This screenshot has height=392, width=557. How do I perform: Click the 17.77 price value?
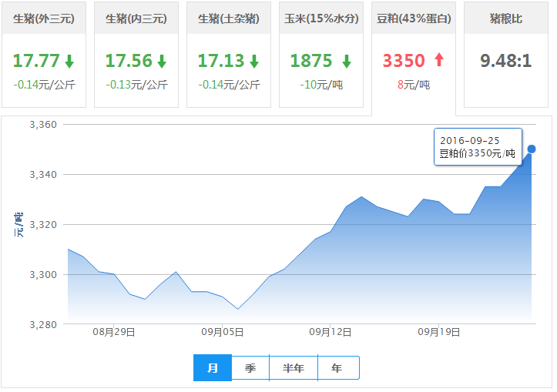click(36, 61)
